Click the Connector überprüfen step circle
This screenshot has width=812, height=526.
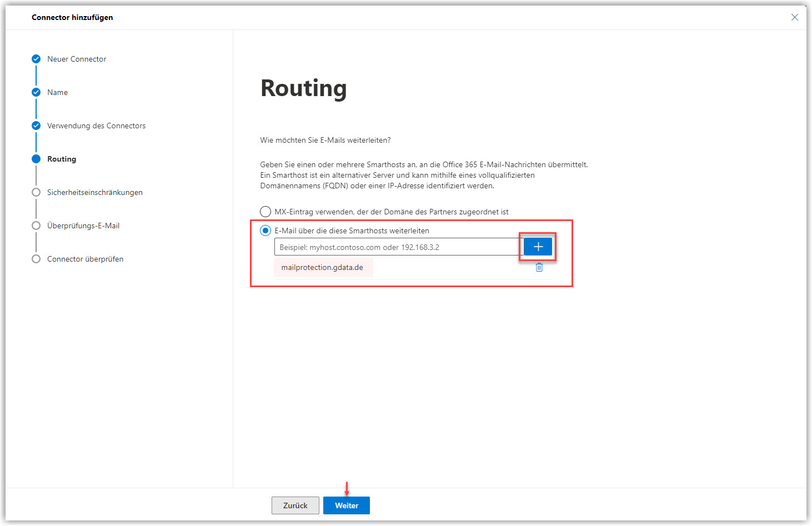pyautogui.click(x=36, y=259)
